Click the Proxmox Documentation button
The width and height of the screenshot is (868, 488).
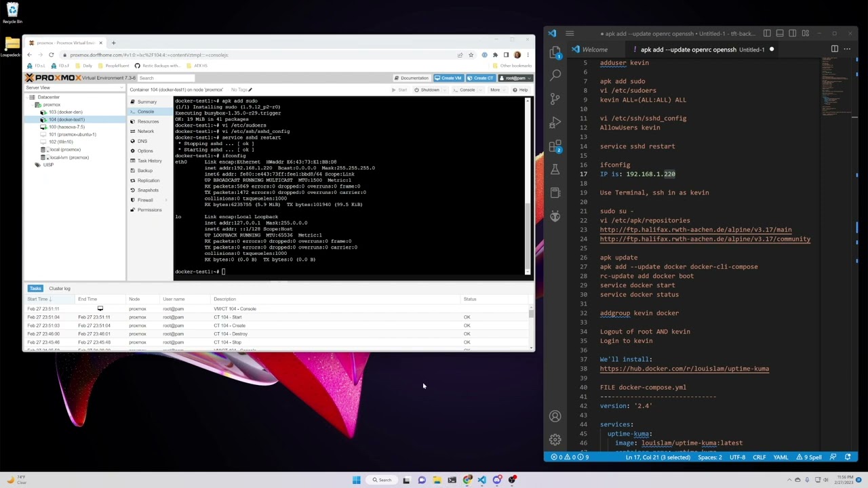[412, 78]
